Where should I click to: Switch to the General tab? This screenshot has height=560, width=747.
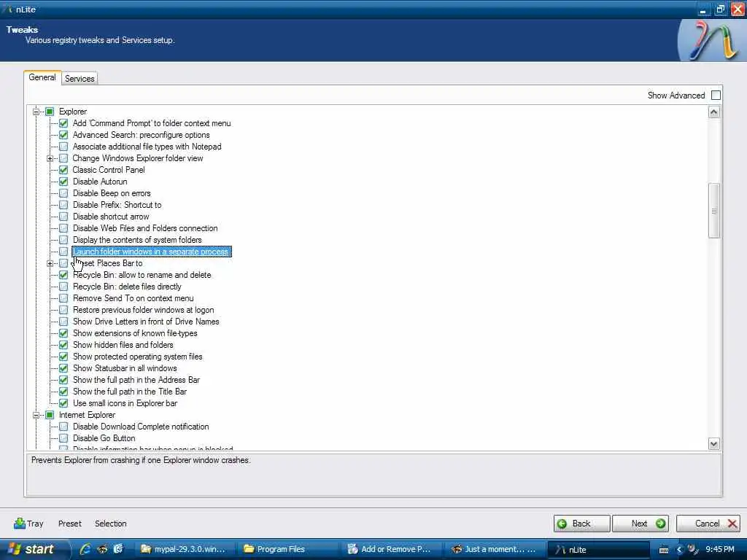coord(42,77)
